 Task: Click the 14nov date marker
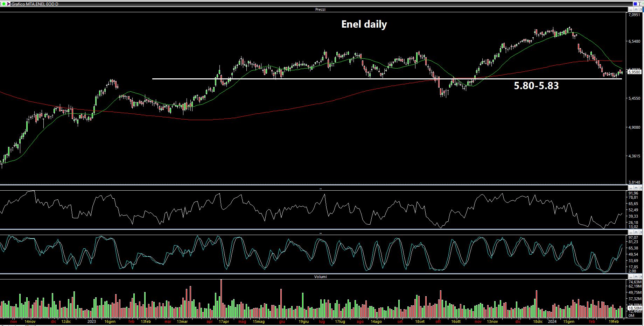coord(30,321)
